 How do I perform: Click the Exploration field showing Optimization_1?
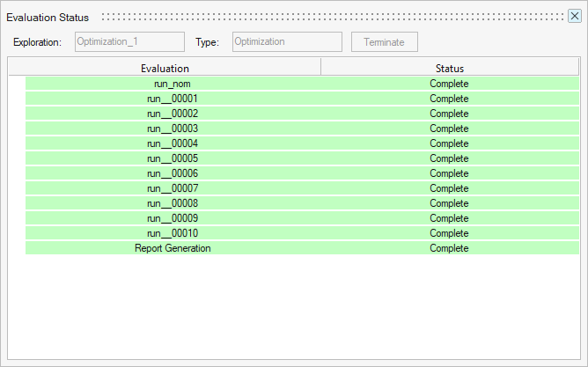[129, 41]
